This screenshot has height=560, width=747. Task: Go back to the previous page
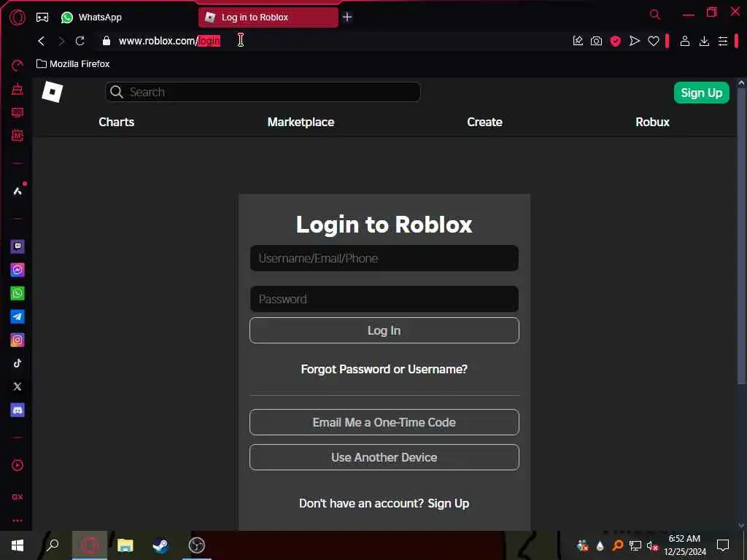pyautogui.click(x=42, y=41)
